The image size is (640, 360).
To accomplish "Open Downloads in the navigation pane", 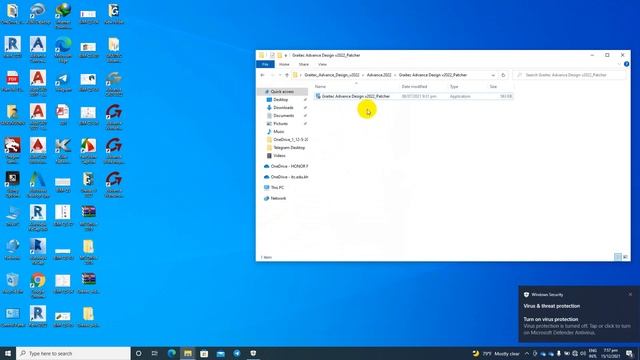I will pyautogui.click(x=283, y=107).
